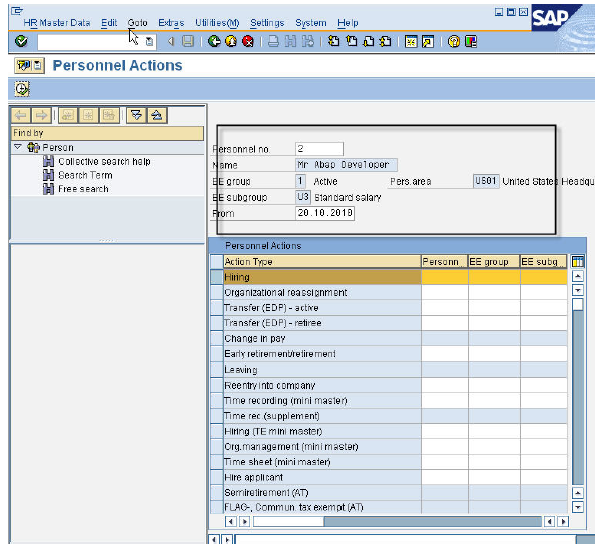
Task: Open the System menu
Action: (x=311, y=23)
